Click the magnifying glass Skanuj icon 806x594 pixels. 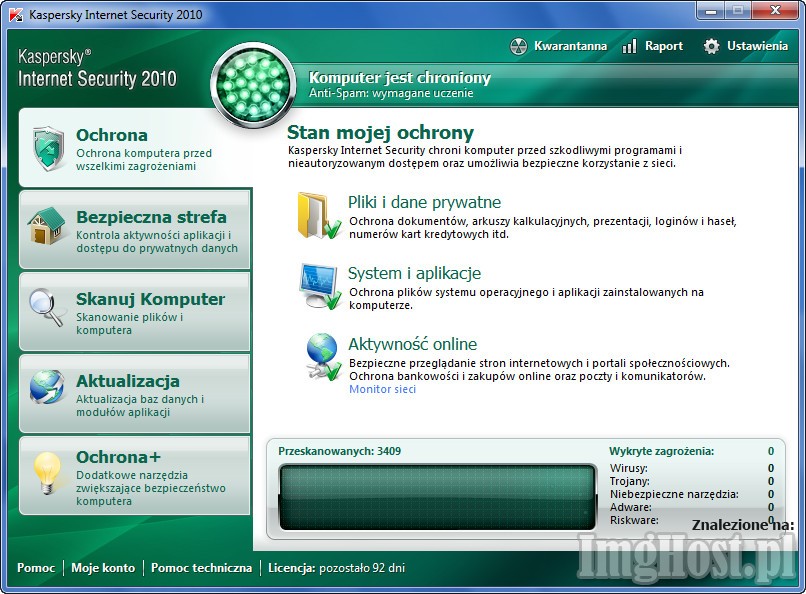(x=46, y=307)
